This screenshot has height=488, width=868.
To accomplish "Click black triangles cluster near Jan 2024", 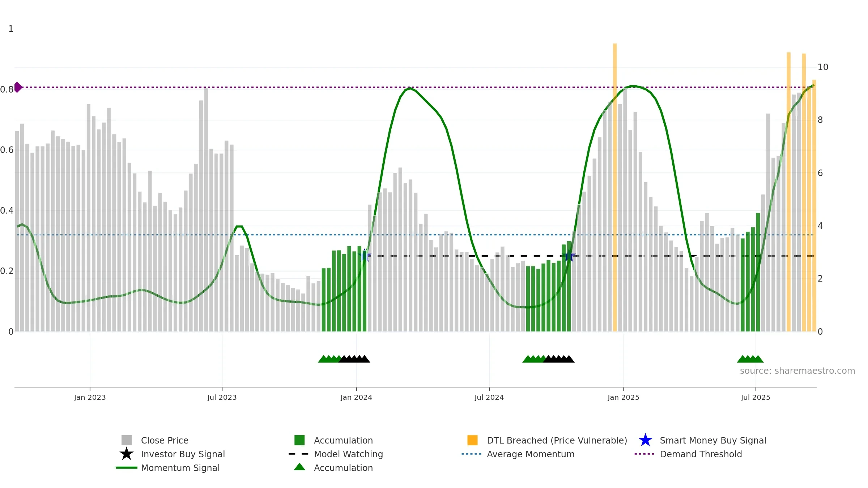I will point(354,359).
